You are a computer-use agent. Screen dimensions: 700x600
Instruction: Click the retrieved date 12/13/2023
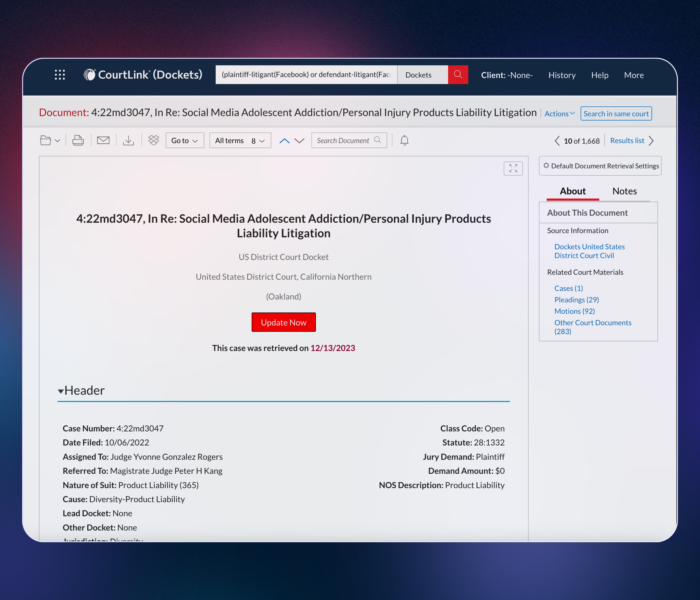point(333,348)
